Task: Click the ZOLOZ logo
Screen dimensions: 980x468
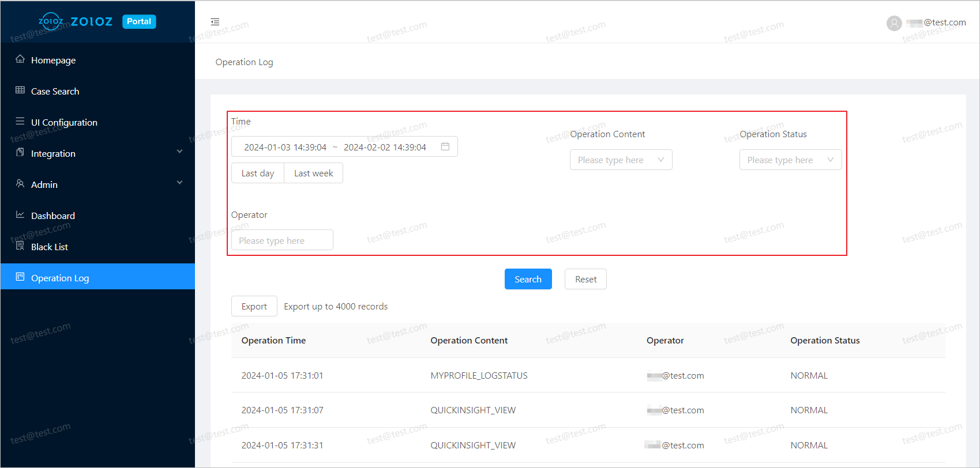Action: click(x=76, y=22)
